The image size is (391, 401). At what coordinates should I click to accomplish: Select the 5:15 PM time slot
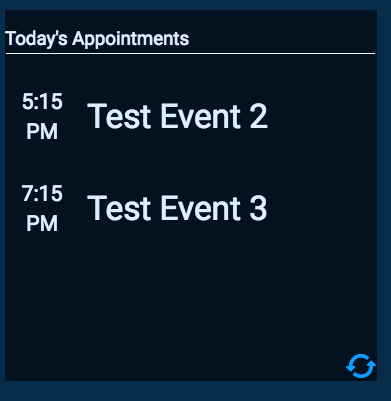point(42,116)
